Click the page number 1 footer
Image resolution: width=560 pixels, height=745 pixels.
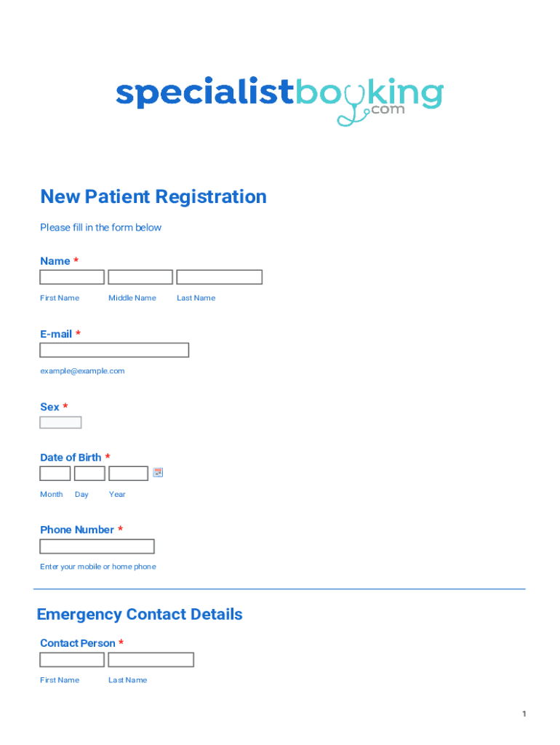tap(524, 714)
